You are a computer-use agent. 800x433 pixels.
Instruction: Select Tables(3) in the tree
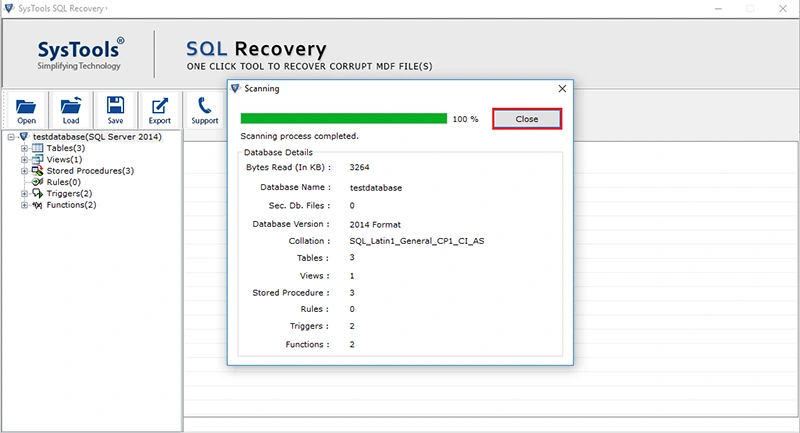[66, 148]
